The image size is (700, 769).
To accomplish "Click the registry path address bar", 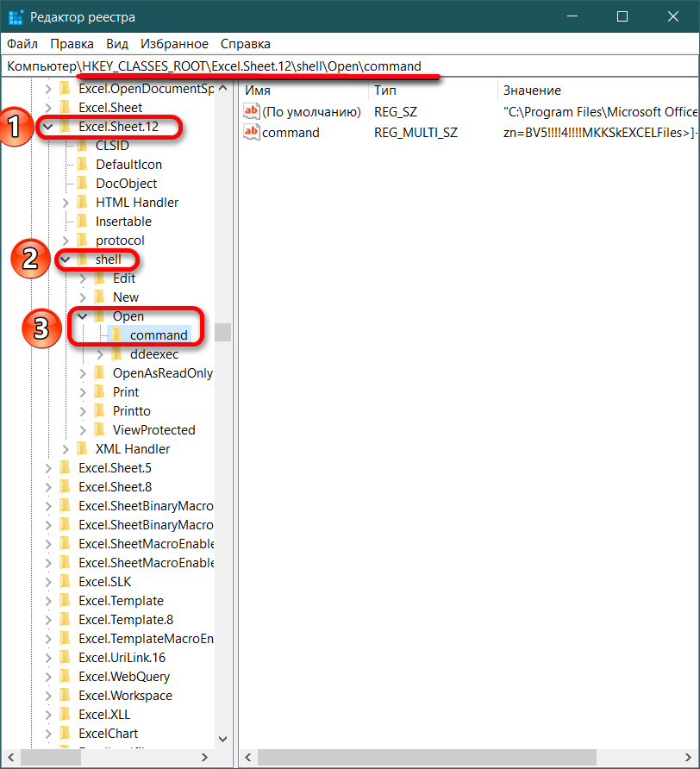I will (x=345, y=66).
